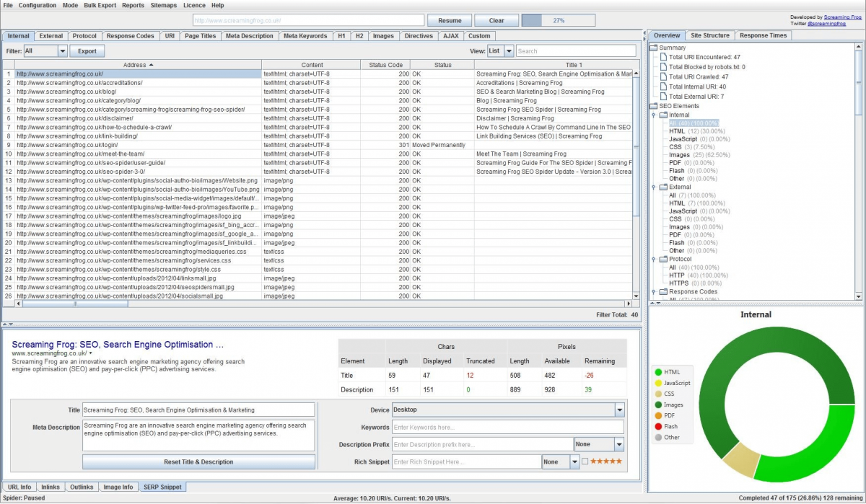
Task: Click the Keywords input field
Action: [x=507, y=428]
